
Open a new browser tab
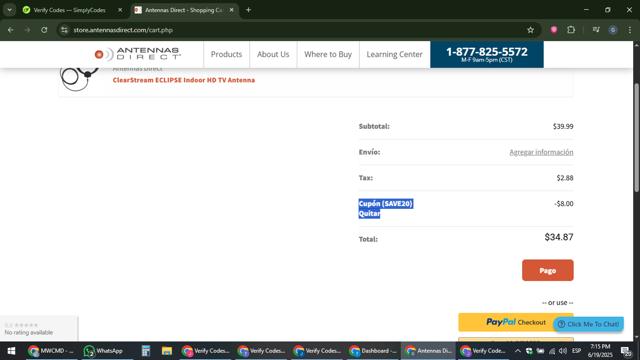[x=248, y=10]
